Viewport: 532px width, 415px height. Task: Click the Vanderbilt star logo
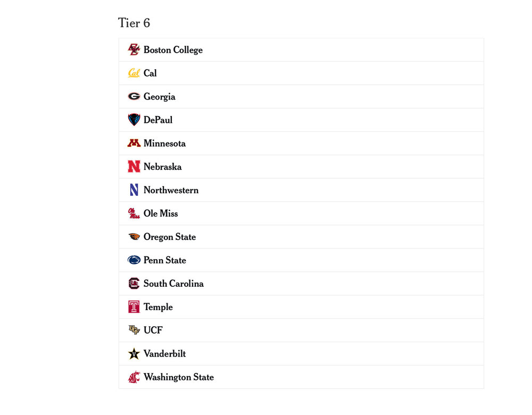[x=134, y=354]
